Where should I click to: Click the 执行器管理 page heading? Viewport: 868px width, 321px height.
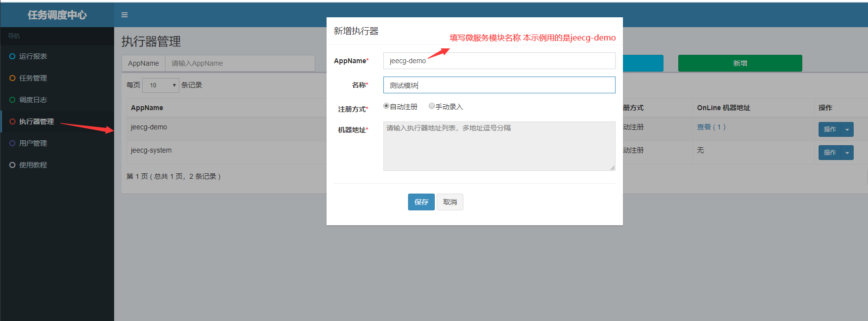coord(151,41)
